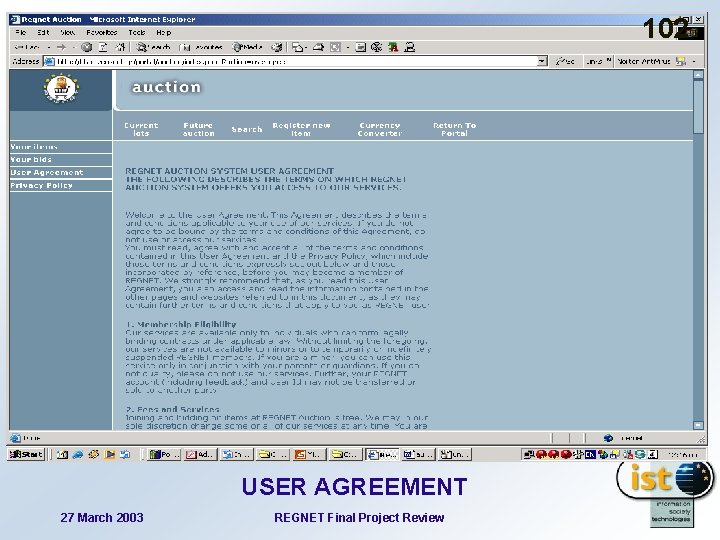Open the Favorites toolbar button
720x540 pixels.
pyautogui.click(x=201, y=47)
